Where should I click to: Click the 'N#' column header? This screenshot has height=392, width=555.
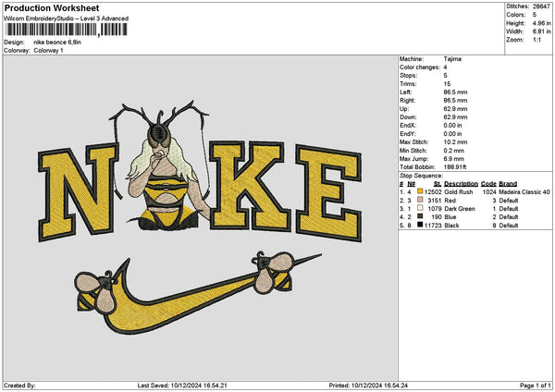tap(411, 184)
